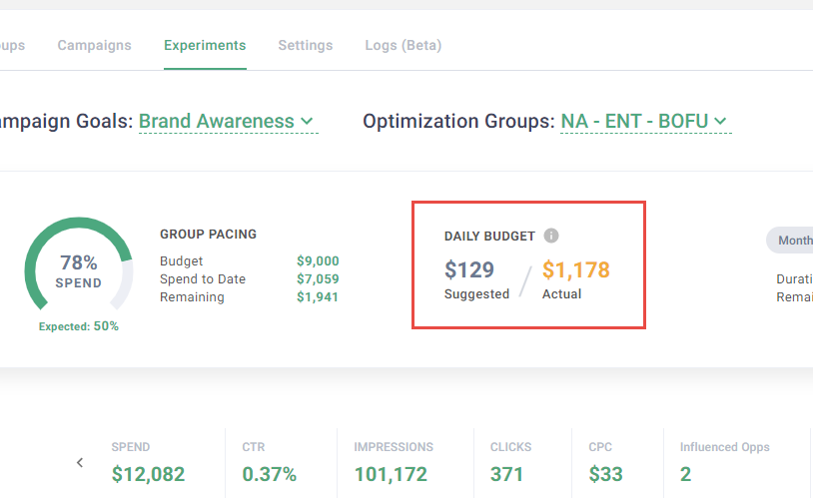813x504 pixels.
Task: Open the Settings tab
Action: [x=306, y=45]
